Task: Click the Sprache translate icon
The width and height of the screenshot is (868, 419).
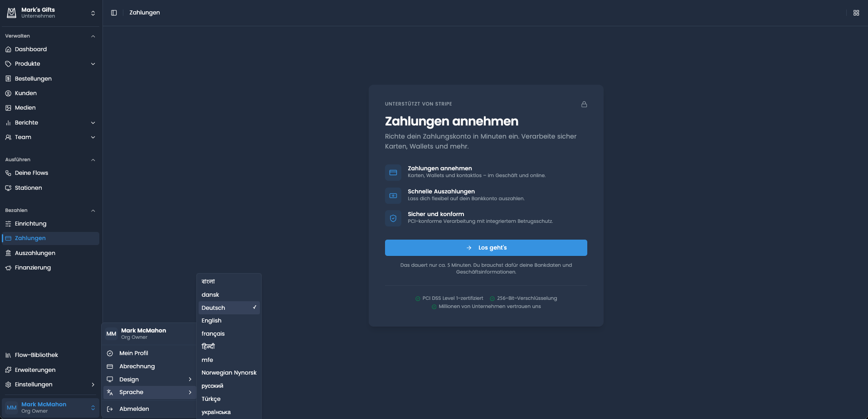Action: coord(110,392)
